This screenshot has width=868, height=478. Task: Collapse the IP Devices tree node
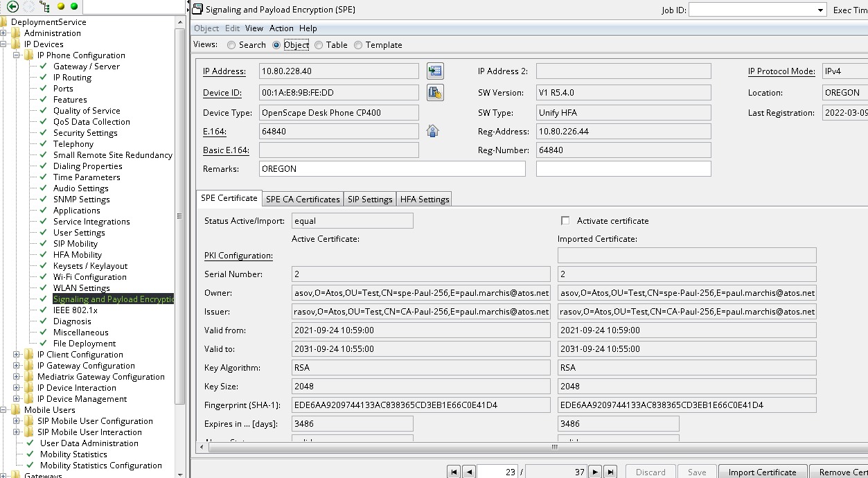(3, 44)
